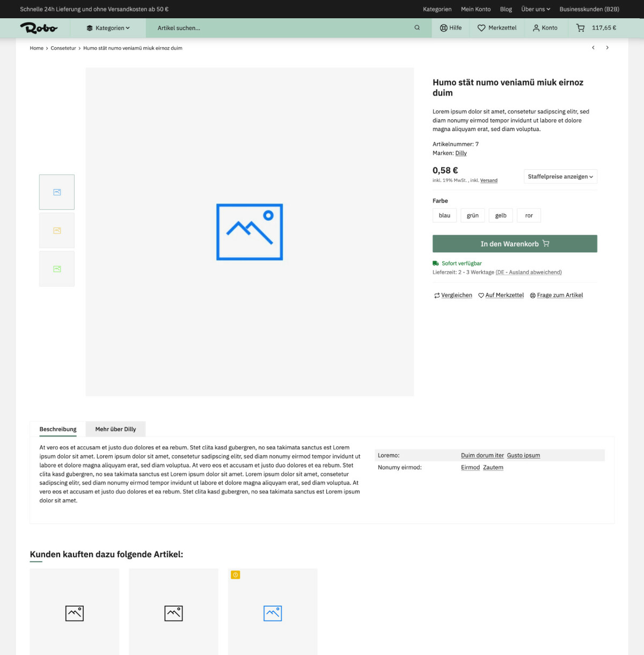
Task: Open Blog in the top bar
Action: coord(506,9)
